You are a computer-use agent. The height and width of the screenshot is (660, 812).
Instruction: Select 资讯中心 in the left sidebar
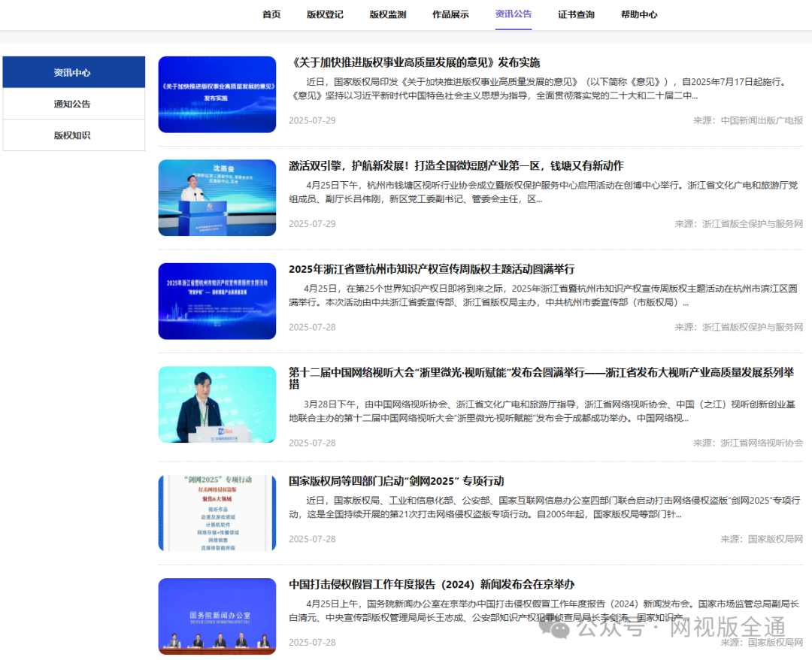coord(73,73)
